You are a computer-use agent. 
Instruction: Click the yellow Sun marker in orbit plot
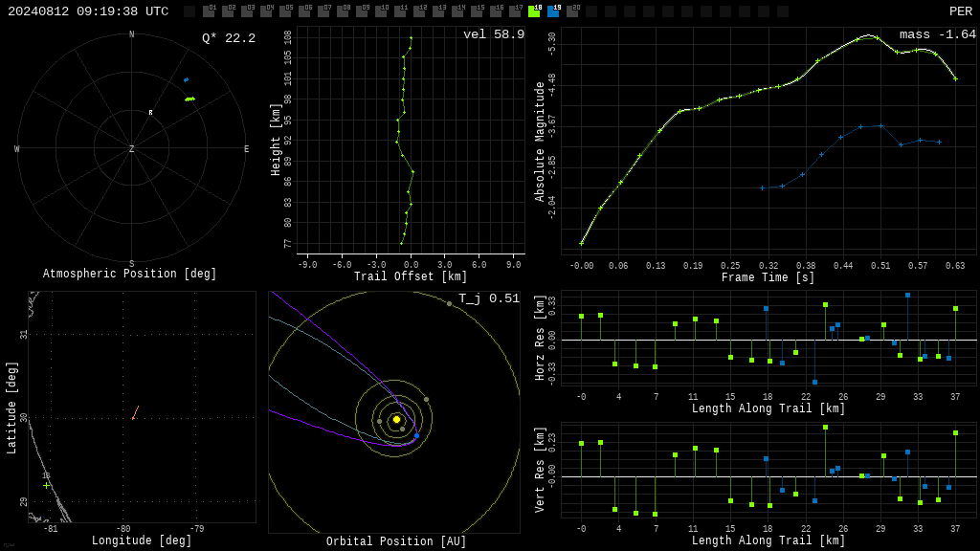tap(396, 419)
